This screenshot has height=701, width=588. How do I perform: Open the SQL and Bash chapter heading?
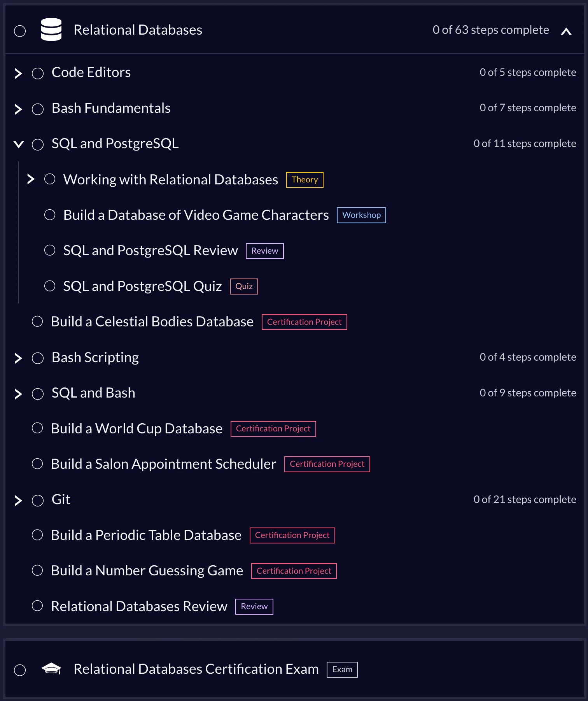coord(93,393)
